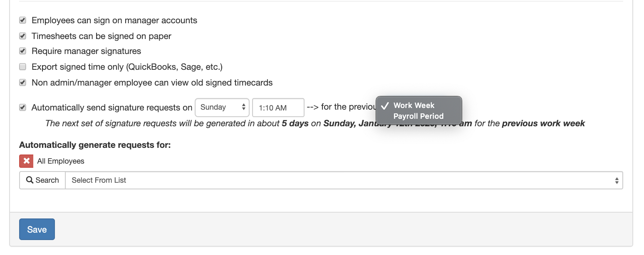644x255 pixels.
Task: Click arrows at right end of Select From List
Action: coord(617,181)
